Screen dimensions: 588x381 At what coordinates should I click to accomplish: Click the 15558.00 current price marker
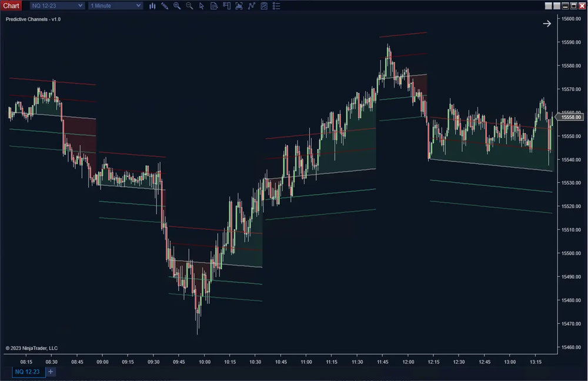(570, 117)
